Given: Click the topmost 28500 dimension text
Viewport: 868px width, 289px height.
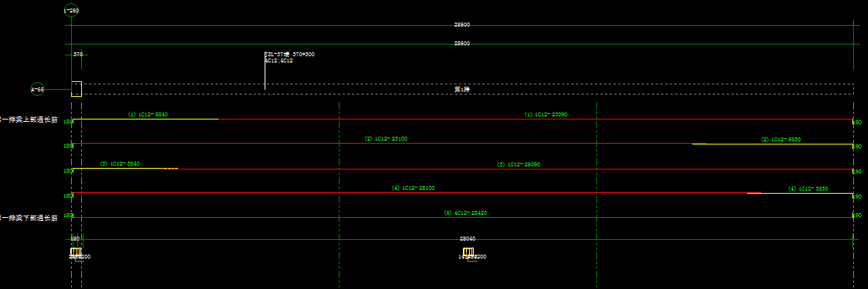Looking at the screenshot, I should pyautogui.click(x=461, y=25).
